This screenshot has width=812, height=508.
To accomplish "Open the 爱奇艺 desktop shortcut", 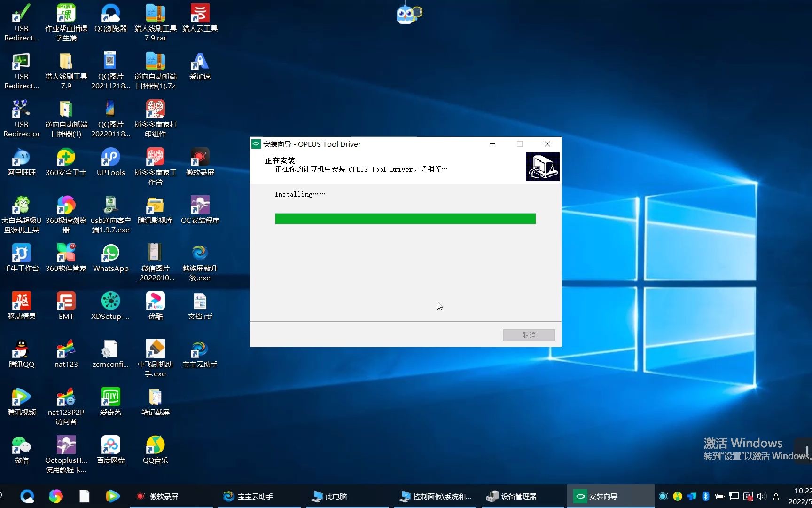I will 110,402.
